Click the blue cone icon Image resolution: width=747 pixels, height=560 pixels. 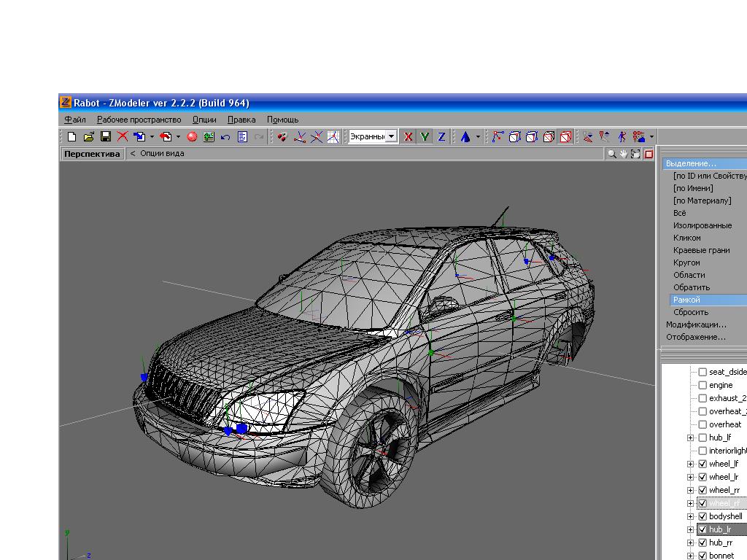(x=465, y=137)
